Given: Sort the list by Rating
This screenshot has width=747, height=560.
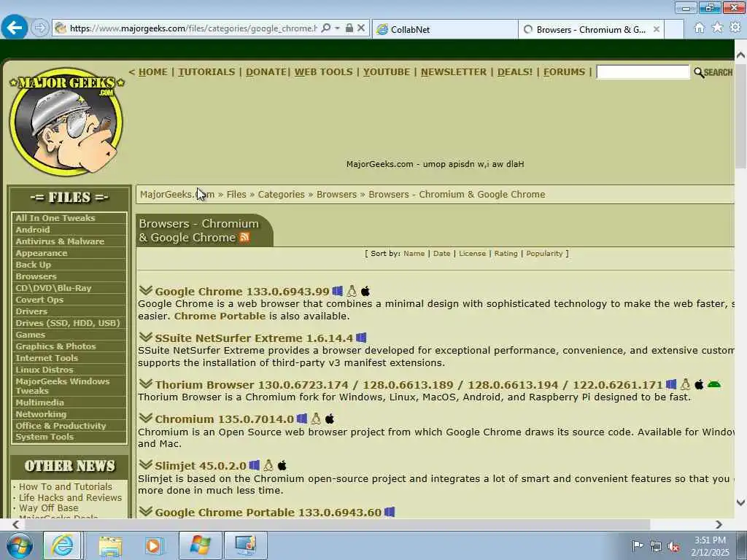Looking at the screenshot, I should pyautogui.click(x=506, y=253).
